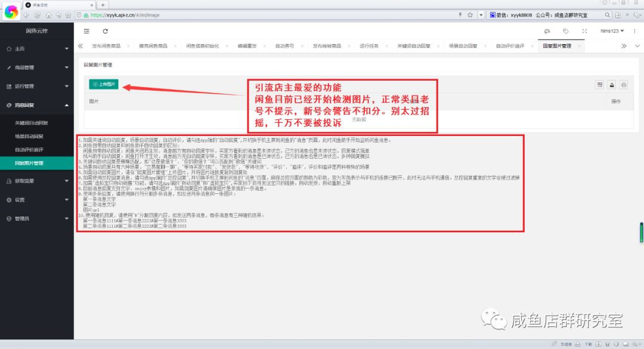Open a new browser tab with plus
Screen dimensions: 644x349
[103, 5]
